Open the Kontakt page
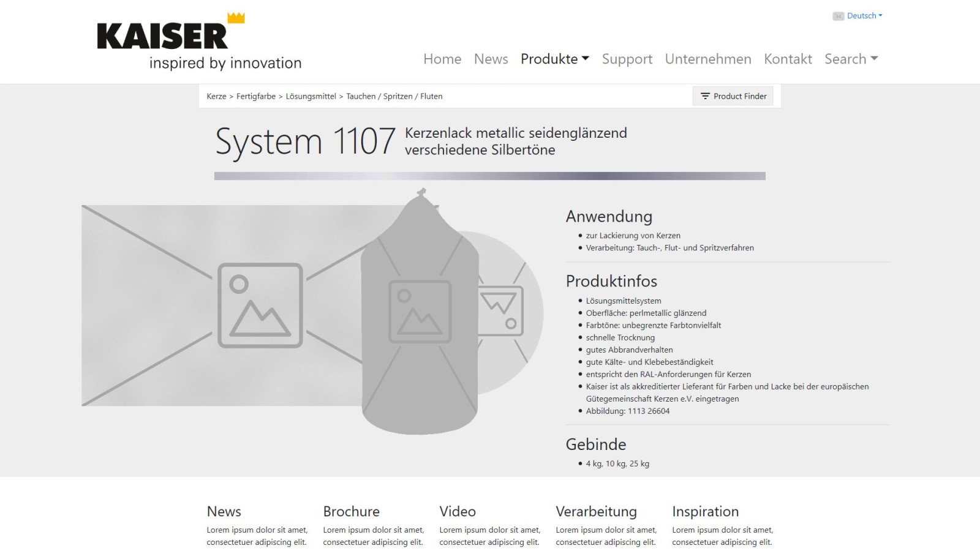The height and width of the screenshot is (551, 980). point(788,59)
